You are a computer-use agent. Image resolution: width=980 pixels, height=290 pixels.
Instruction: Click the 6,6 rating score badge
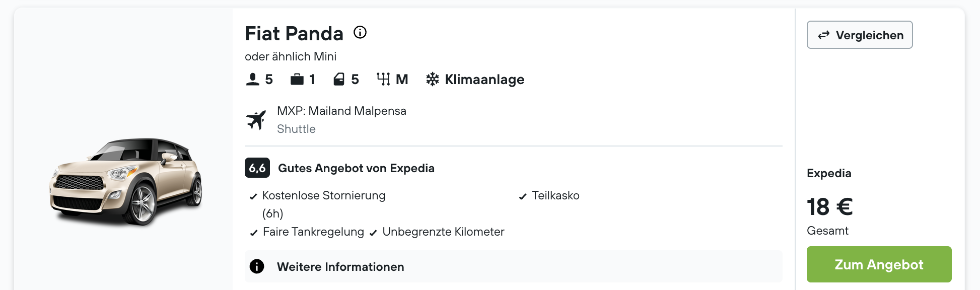[257, 168]
